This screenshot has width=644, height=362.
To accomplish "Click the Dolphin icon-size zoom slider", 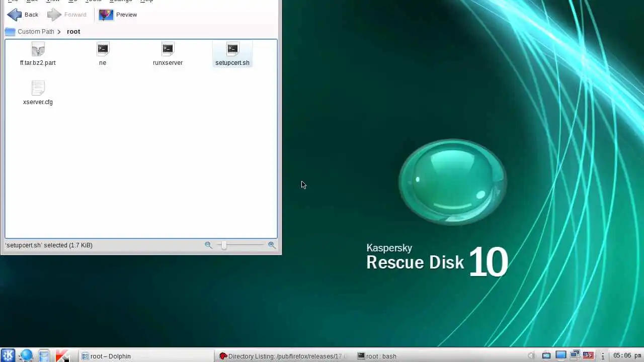I will point(242,245).
